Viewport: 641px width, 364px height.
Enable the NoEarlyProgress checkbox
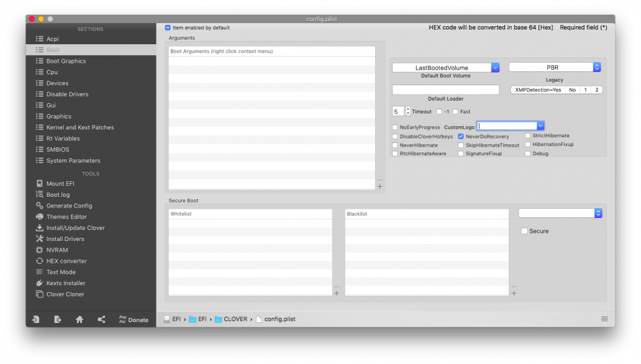point(395,127)
